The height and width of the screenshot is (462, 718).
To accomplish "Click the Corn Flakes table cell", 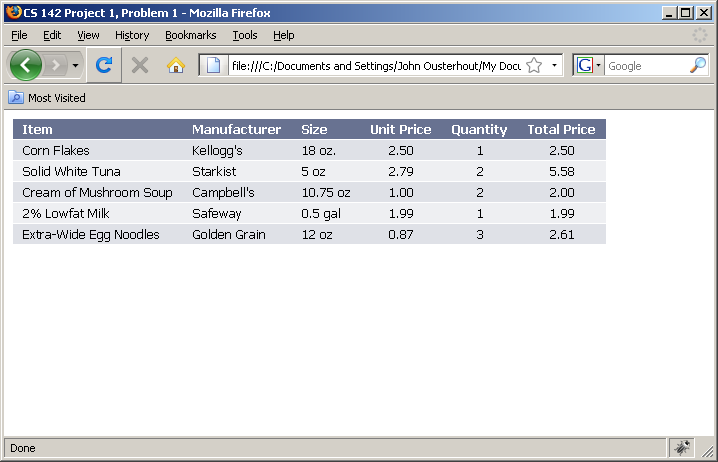I will [x=56, y=151].
